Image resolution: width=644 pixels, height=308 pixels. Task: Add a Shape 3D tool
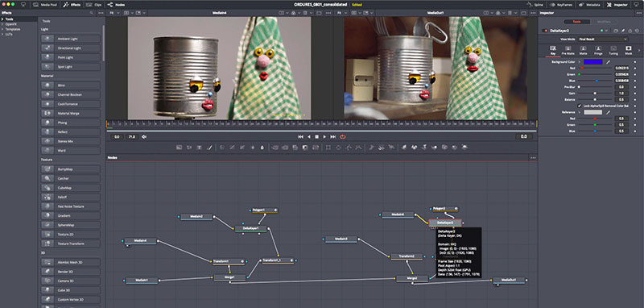click(x=414, y=148)
